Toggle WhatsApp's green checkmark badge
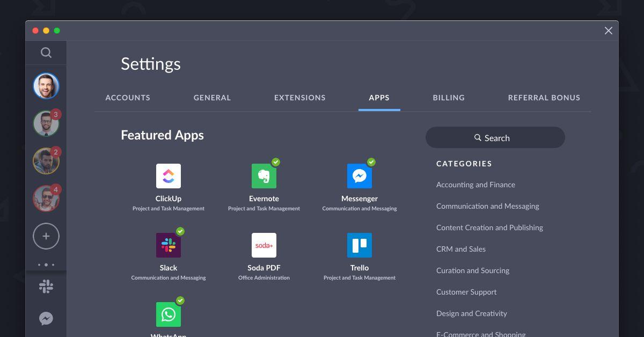The image size is (644, 337). tap(180, 301)
